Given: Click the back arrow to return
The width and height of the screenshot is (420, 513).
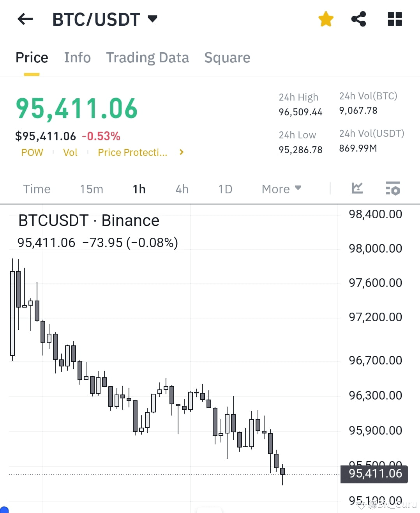Looking at the screenshot, I should 25,19.
